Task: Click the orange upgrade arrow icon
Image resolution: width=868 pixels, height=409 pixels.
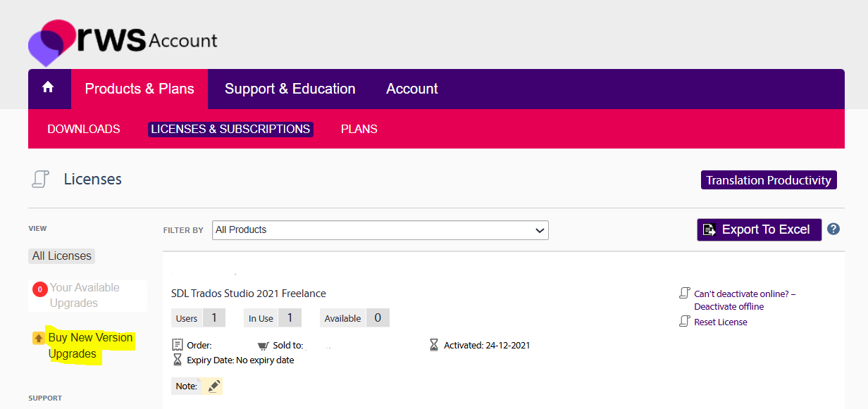Action: (x=39, y=339)
